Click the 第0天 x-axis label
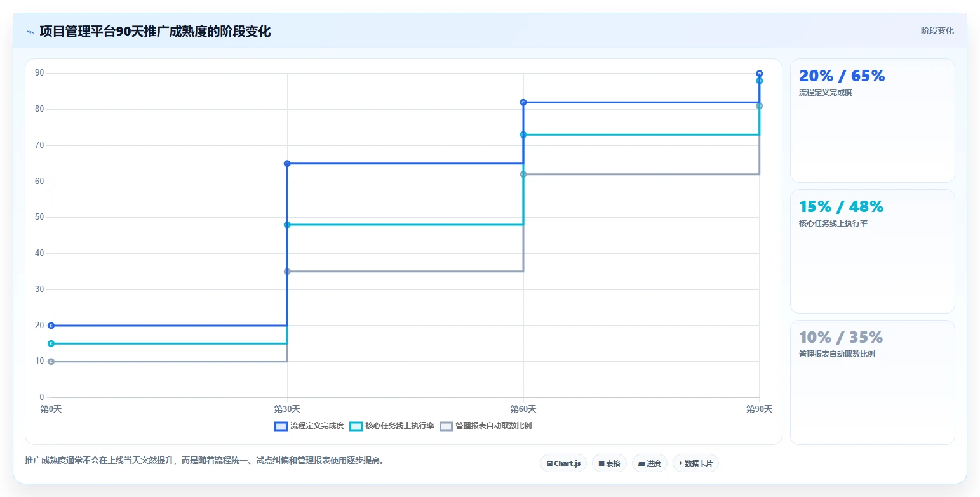Image resolution: width=980 pixels, height=497 pixels. pos(51,409)
